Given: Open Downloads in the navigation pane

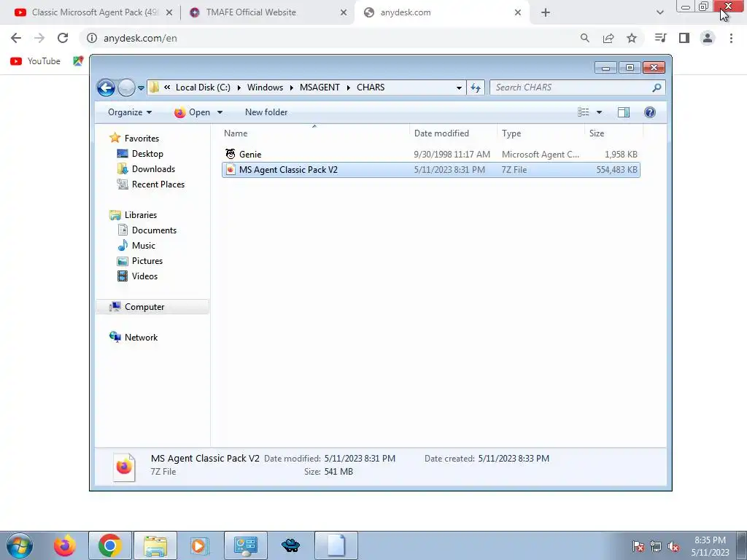Looking at the screenshot, I should pyautogui.click(x=153, y=169).
